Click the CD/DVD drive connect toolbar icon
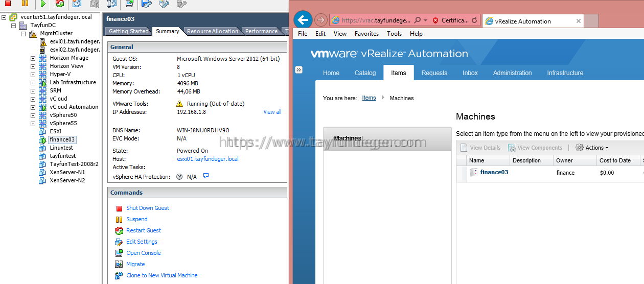Image resolution: width=644 pixels, height=284 pixels. (x=164, y=4)
